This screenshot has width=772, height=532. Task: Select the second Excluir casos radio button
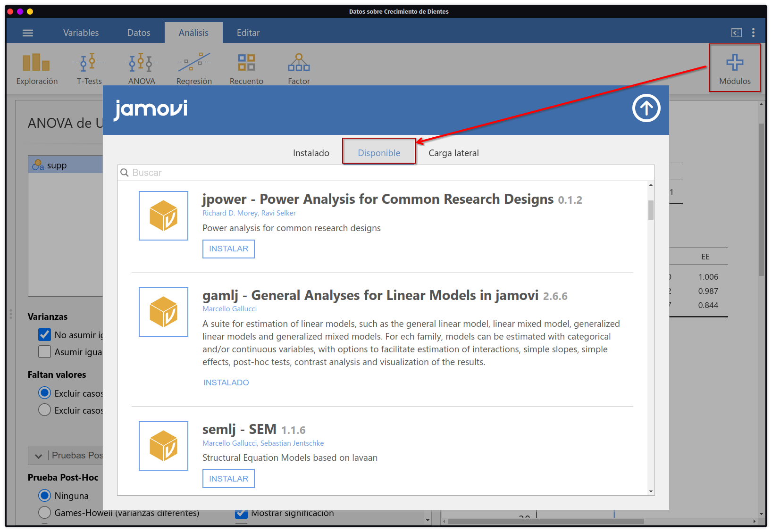(44, 410)
